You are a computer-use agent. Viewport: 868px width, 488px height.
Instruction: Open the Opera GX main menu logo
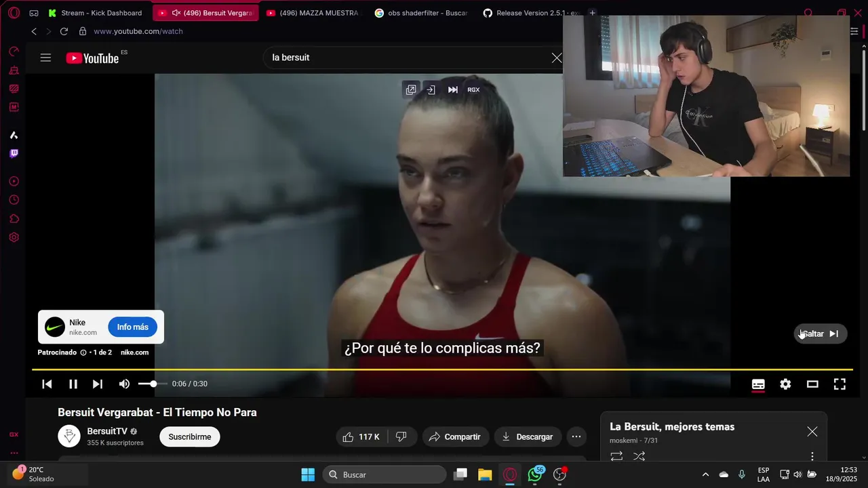pos(14,13)
